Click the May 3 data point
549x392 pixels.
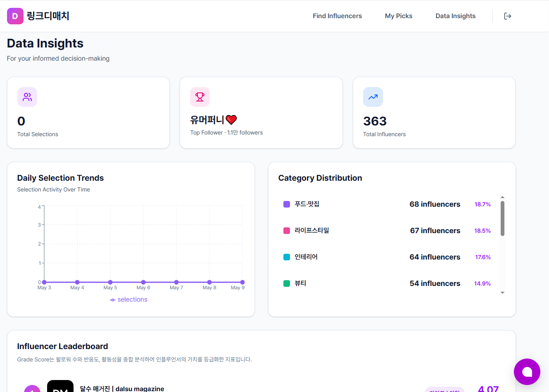(x=44, y=282)
